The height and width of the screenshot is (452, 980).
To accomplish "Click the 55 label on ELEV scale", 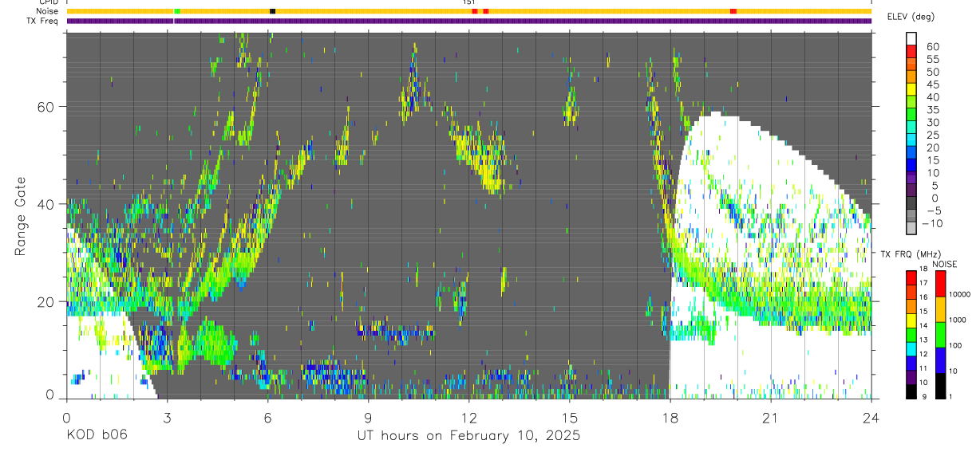I will (x=933, y=59).
